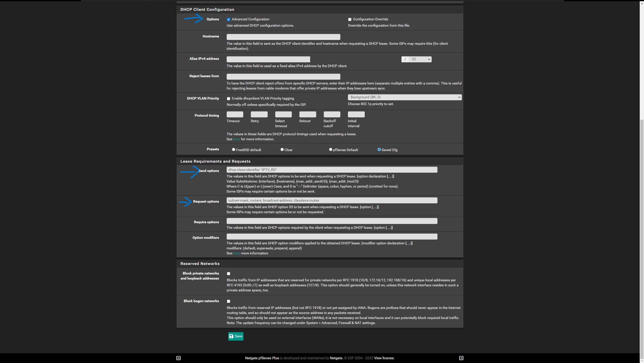The image size is (644, 363).
Task: Open the View license link
Action: coord(384,358)
